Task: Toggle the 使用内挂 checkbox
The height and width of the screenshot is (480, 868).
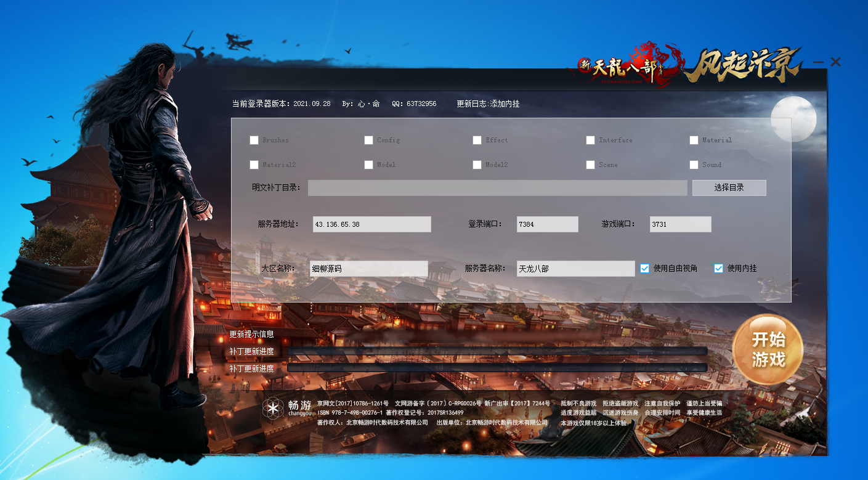Action: tap(718, 268)
